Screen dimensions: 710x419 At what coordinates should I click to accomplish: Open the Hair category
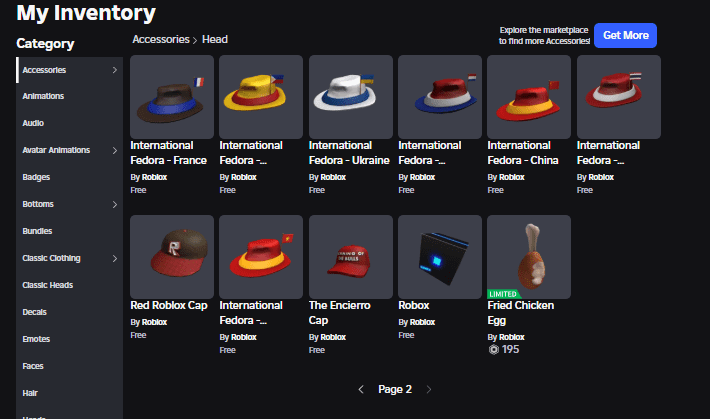coord(70,393)
